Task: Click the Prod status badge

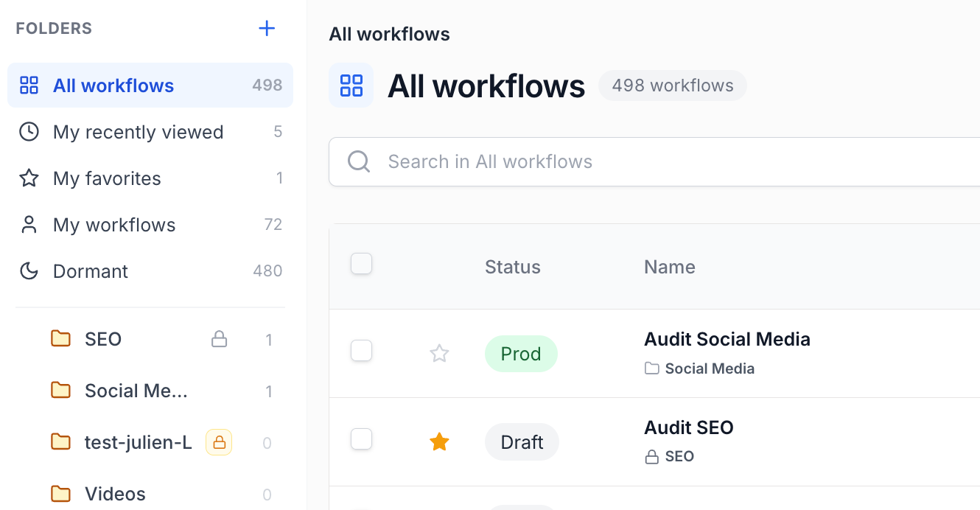Action: [x=521, y=354]
